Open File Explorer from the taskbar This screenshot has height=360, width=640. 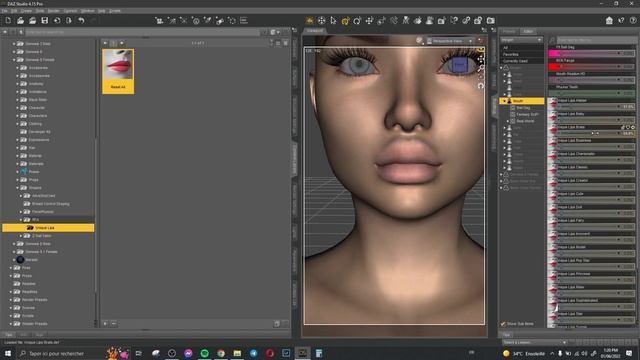pyautogui.click(x=237, y=353)
